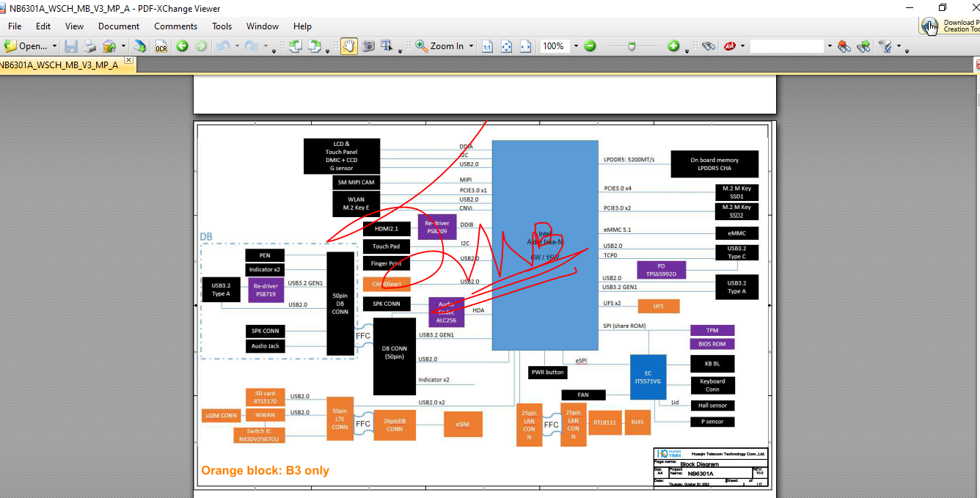Image resolution: width=980 pixels, height=498 pixels.
Task: Open the Window menu
Action: 263,26
